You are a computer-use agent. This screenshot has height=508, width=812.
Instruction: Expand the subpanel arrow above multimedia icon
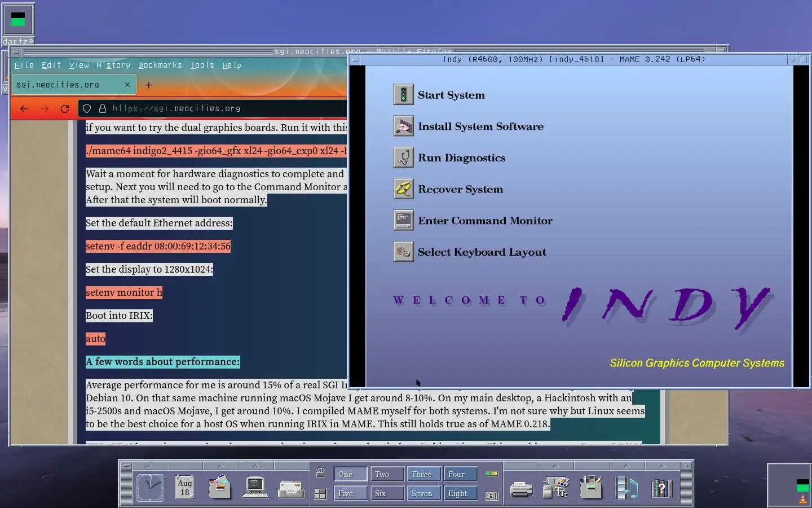626,466
